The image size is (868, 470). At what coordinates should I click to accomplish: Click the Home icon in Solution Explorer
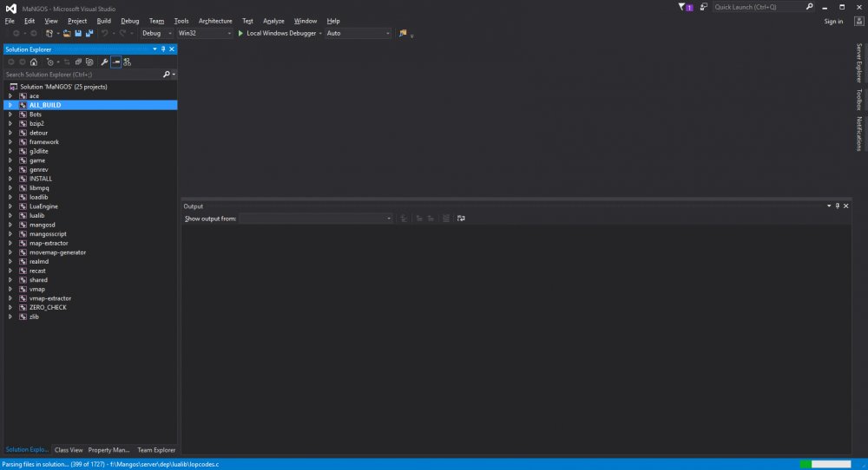(x=34, y=62)
